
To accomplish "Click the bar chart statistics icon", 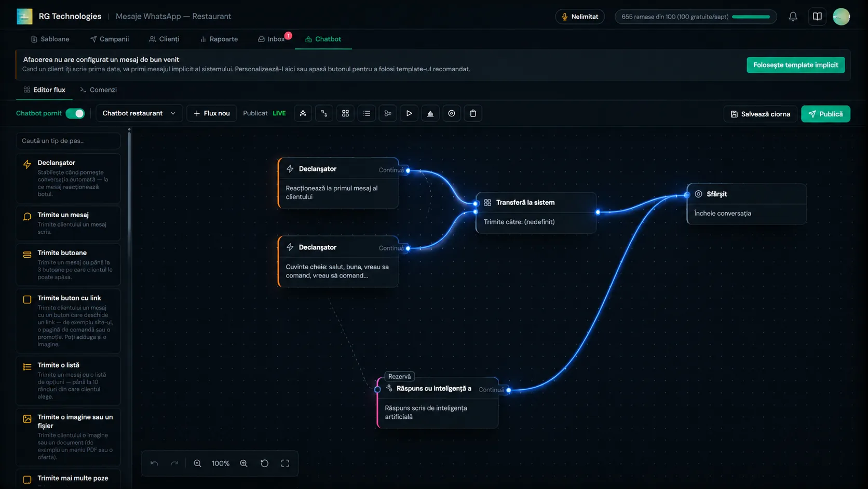I will click(430, 113).
